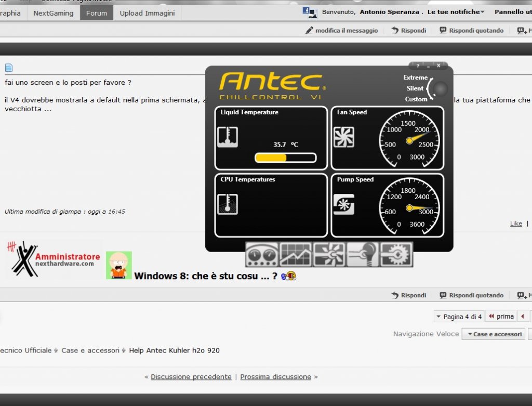
Task: Click the Amministratore nexthardware.com badge
Action: (x=54, y=259)
